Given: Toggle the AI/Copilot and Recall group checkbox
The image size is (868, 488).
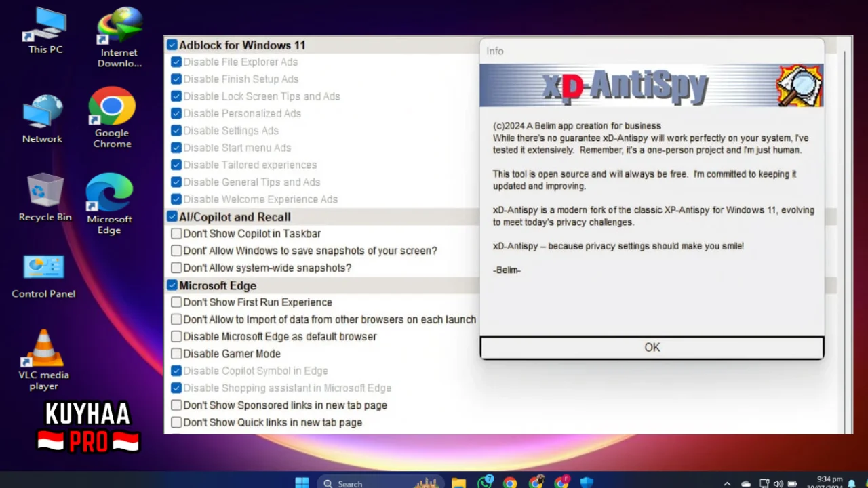Looking at the screenshot, I should coord(172,217).
